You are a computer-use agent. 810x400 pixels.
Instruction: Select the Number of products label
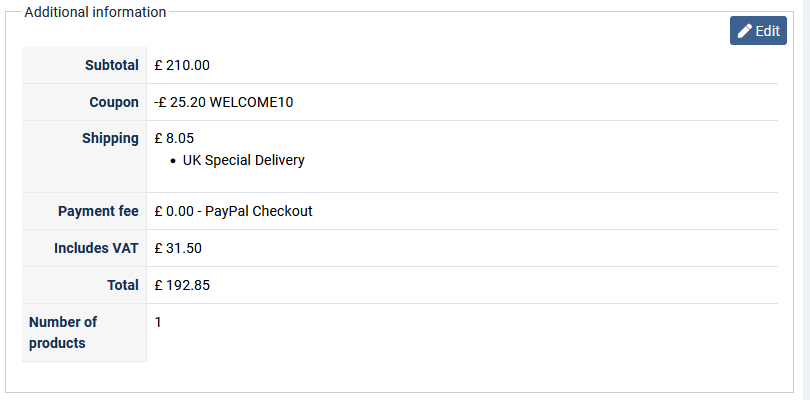pyautogui.click(x=63, y=332)
